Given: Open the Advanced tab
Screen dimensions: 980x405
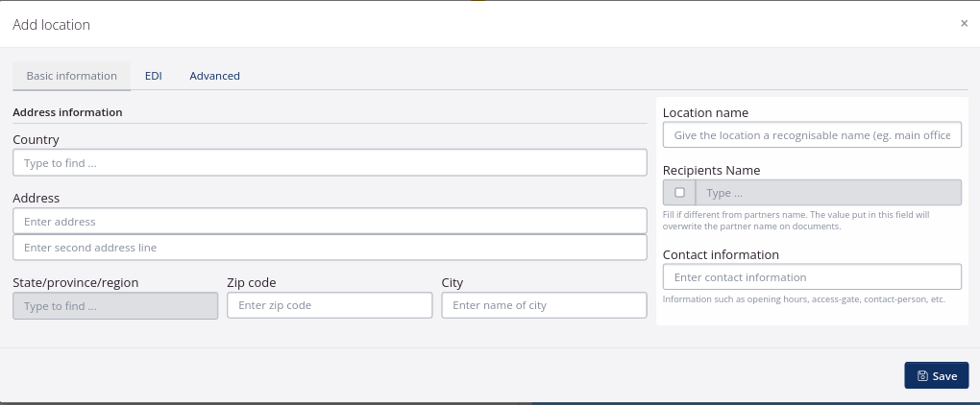Looking at the screenshot, I should click(x=214, y=76).
